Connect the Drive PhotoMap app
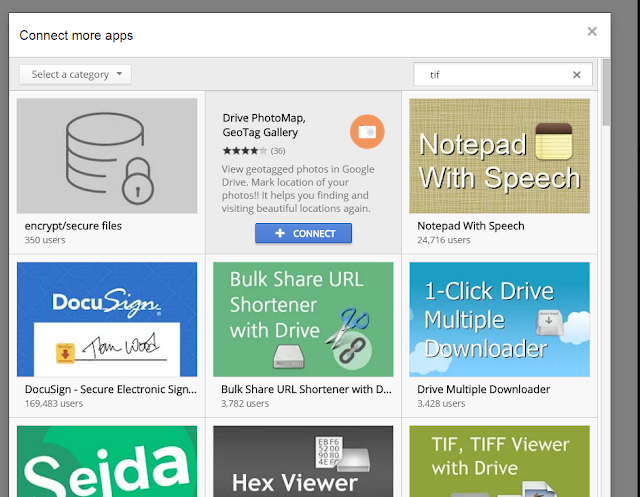 click(x=303, y=233)
